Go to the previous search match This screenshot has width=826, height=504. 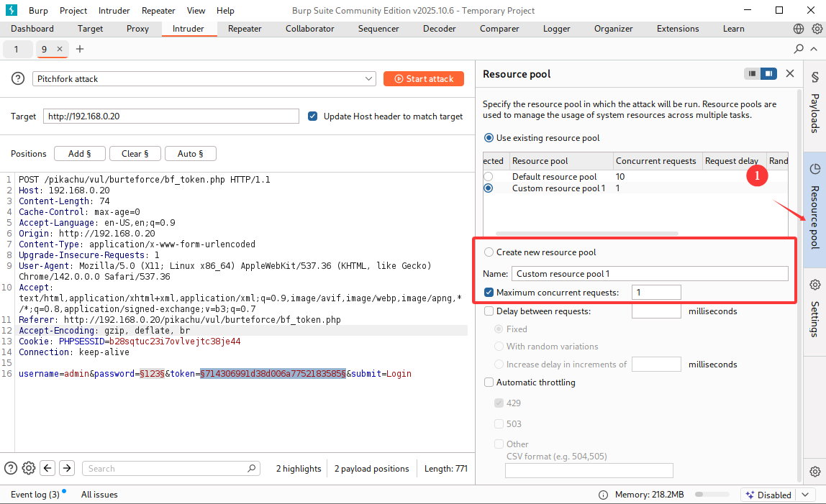[x=48, y=468]
